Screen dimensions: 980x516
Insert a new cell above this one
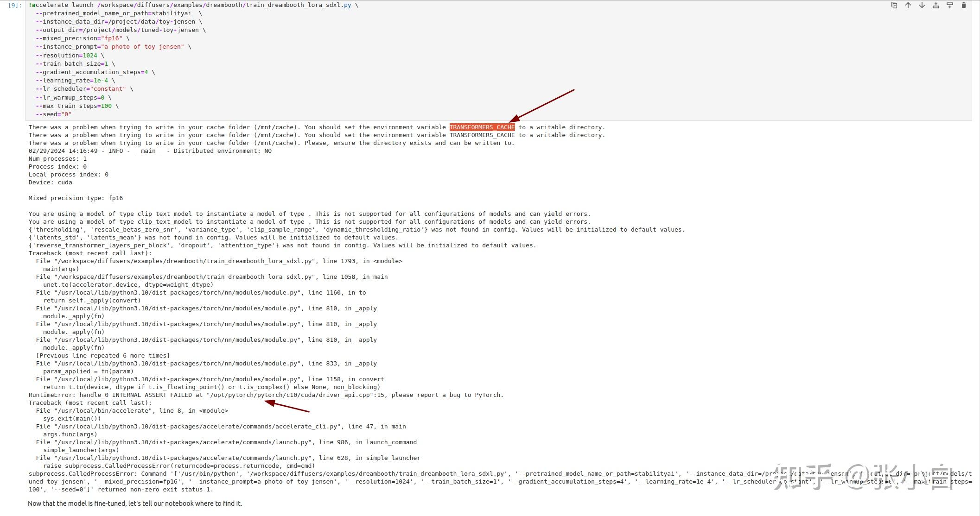935,6
